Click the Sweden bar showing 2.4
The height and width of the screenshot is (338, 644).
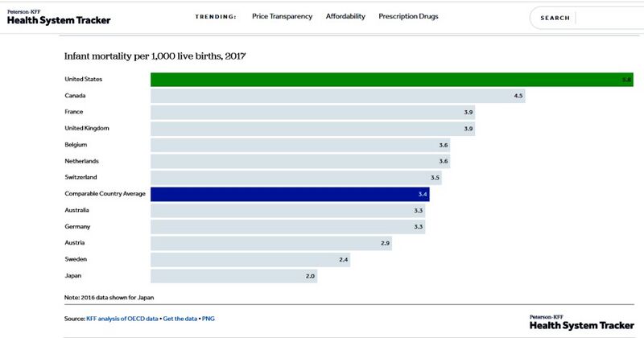click(250, 260)
